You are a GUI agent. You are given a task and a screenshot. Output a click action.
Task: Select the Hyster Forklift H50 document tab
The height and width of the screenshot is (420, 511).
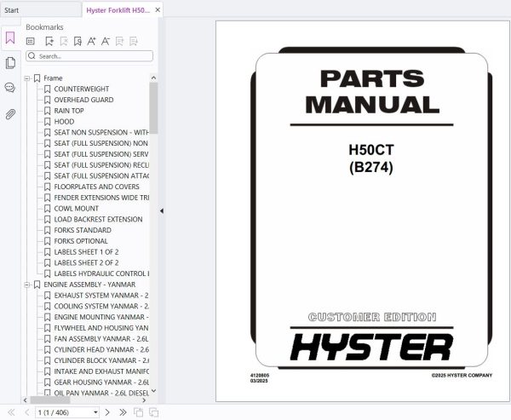pyautogui.click(x=118, y=10)
